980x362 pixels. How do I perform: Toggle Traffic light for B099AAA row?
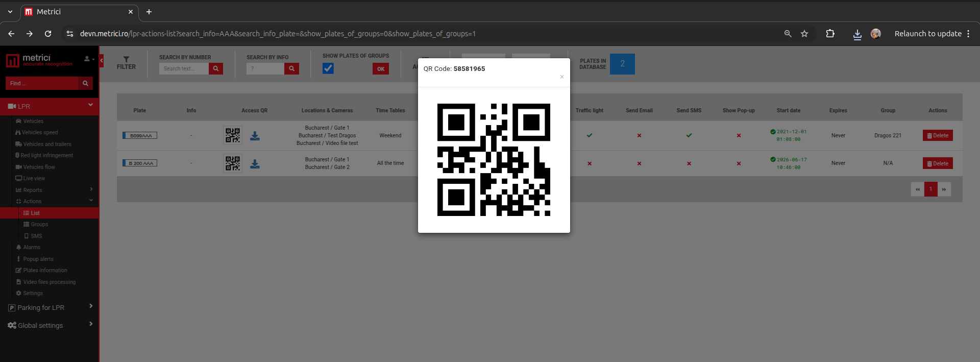pos(590,135)
